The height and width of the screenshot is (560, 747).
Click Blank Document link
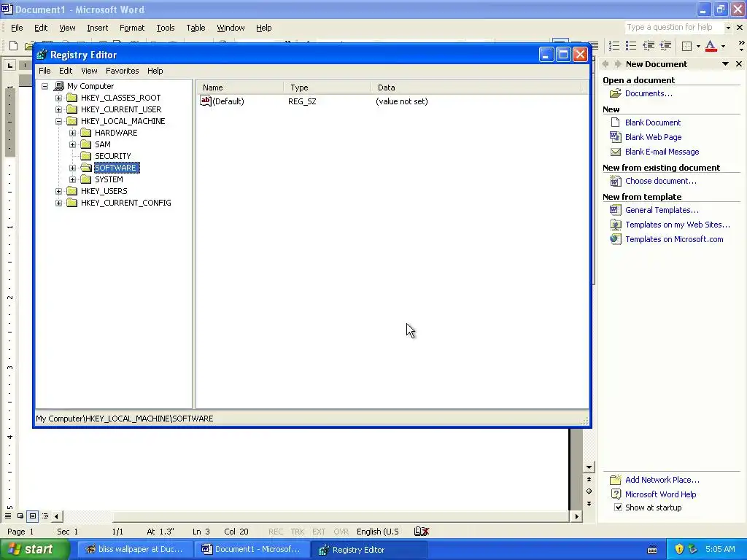[653, 122]
